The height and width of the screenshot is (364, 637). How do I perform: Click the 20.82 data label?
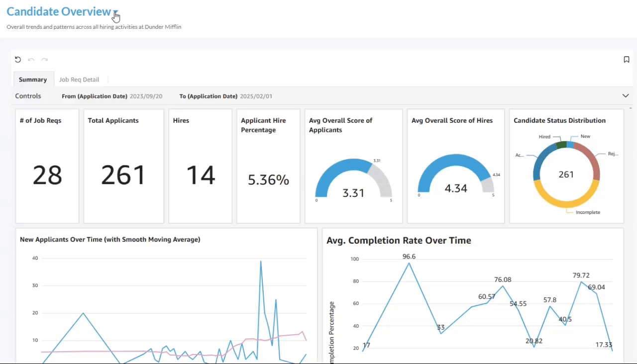(x=534, y=341)
